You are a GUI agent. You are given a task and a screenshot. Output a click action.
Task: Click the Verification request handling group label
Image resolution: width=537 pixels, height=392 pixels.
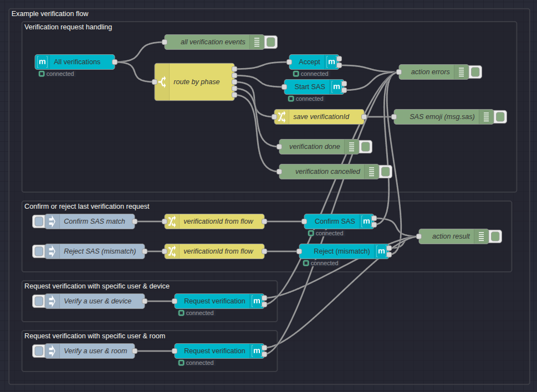pos(68,27)
